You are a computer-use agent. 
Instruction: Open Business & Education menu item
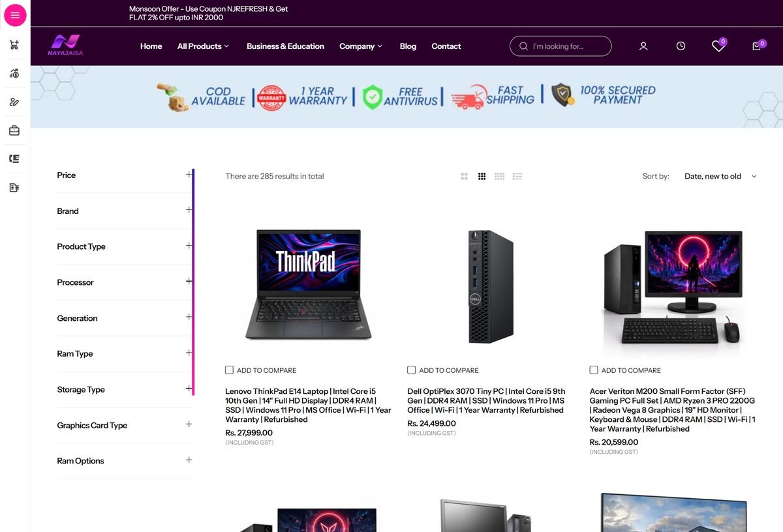tap(285, 46)
